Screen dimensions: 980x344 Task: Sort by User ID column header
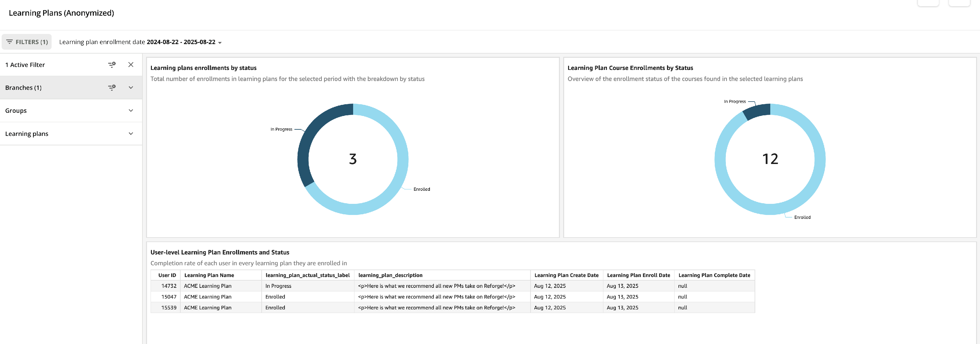(x=167, y=275)
